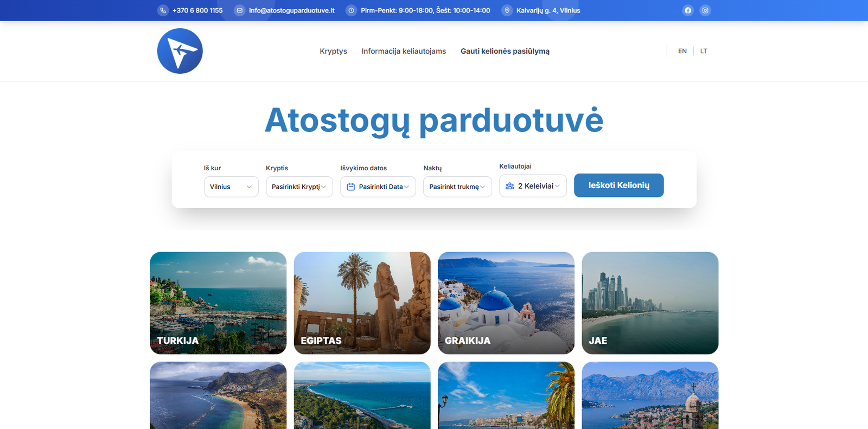The height and width of the screenshot is (429, 868).
Task: Select the Turkija destination card
Action: point(218,303)
